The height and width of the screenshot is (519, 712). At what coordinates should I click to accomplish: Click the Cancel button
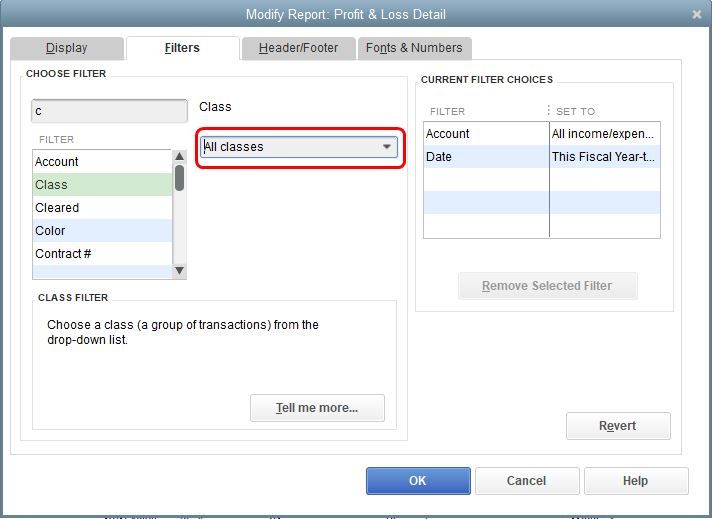[x=527, y=481]
